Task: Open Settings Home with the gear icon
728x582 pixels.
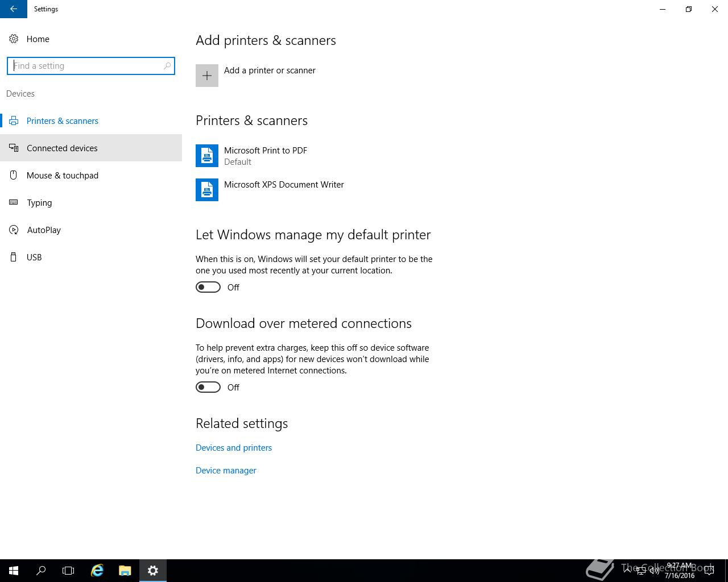Action: tap(14, 39)
